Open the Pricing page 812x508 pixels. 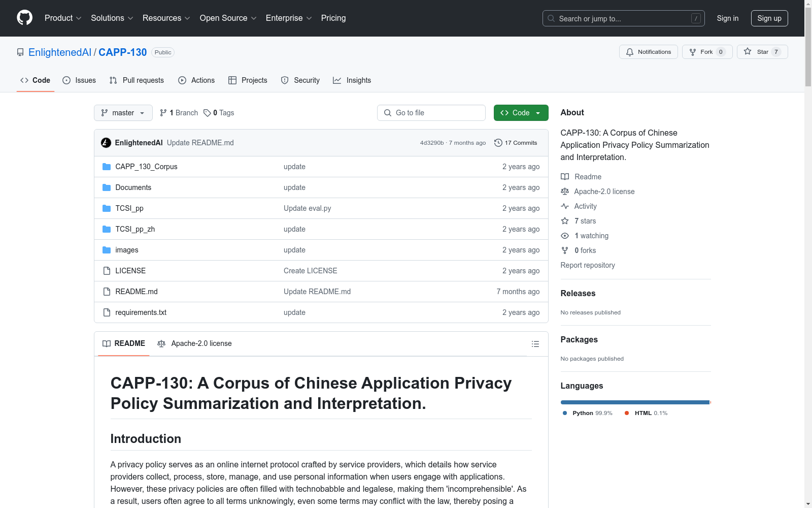(333, 18)
